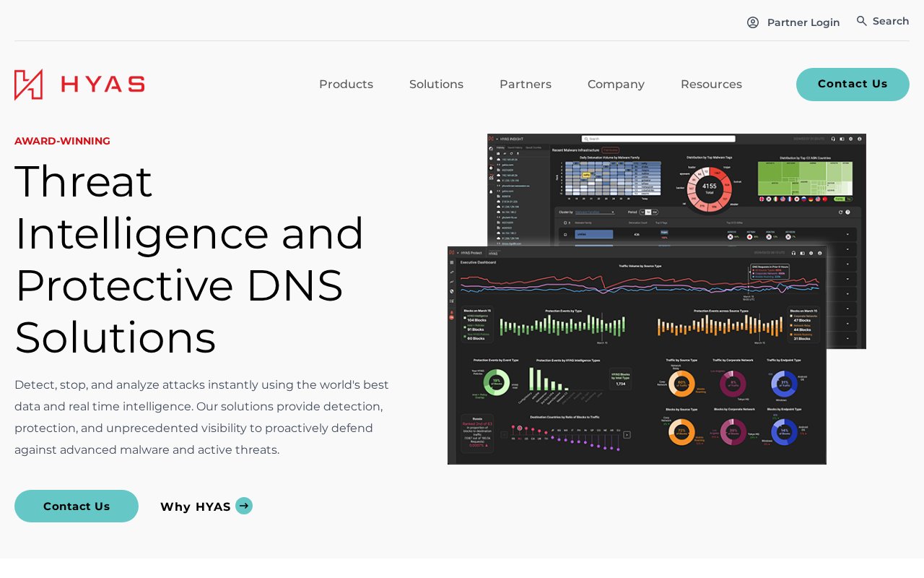Click the Threat Intelligence and Protective DNS heading

(190, 259)
